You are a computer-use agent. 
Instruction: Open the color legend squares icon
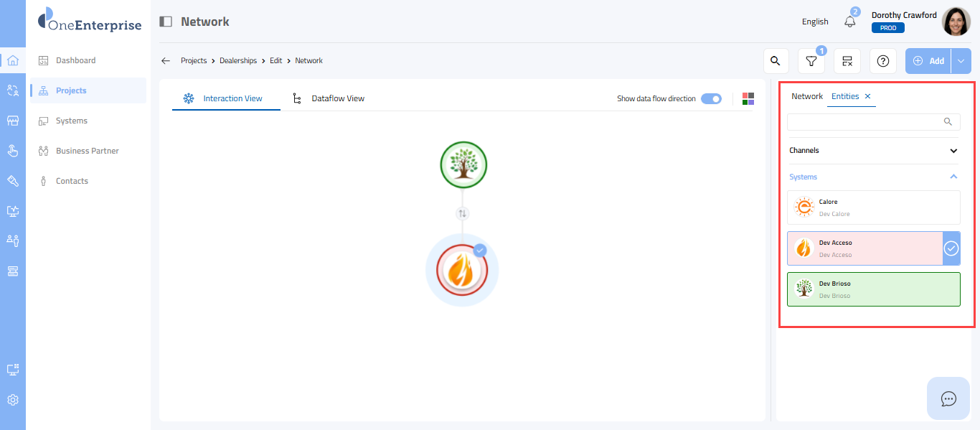[x=748, y=98]
